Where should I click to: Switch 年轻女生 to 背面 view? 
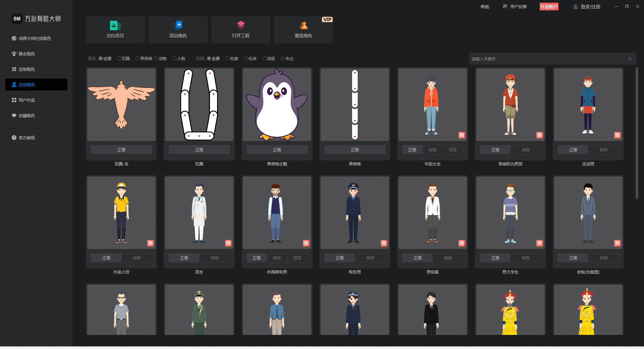452,150
